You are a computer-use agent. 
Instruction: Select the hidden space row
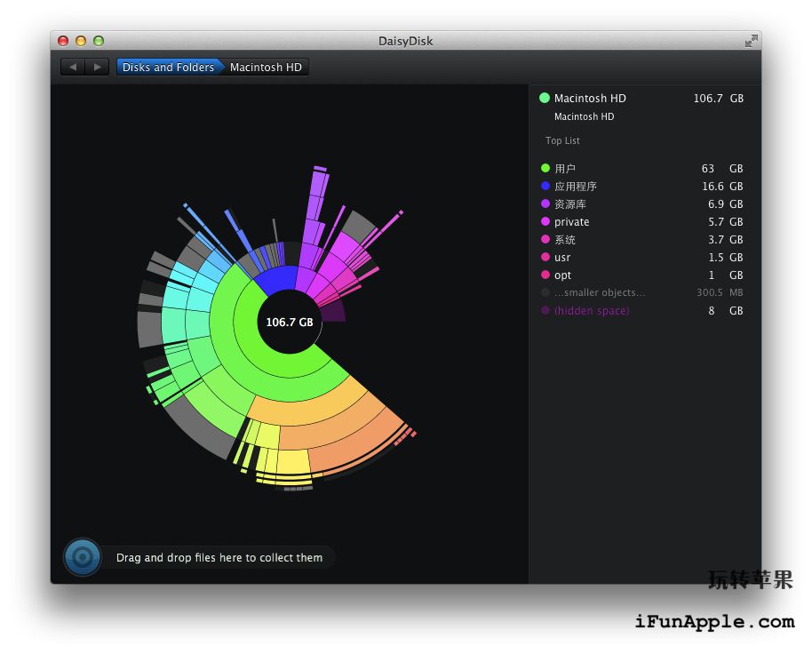click(x=641, y=311)
